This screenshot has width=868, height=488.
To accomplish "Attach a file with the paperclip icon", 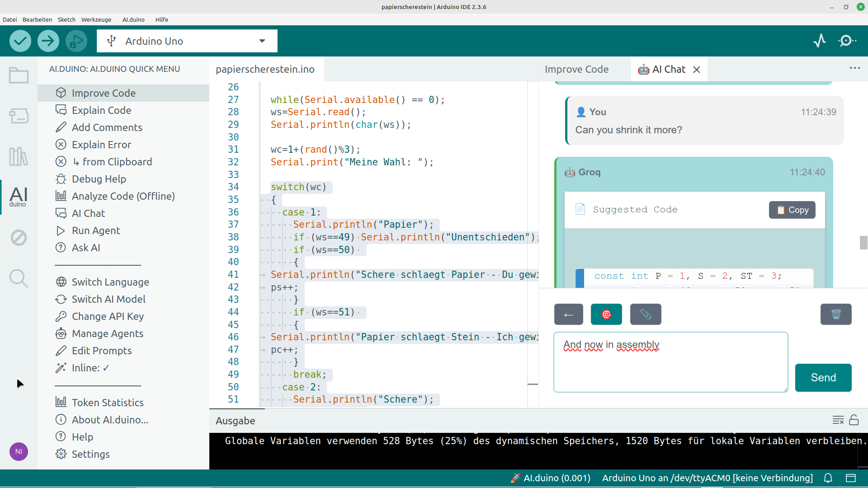I will pos(646,314).
